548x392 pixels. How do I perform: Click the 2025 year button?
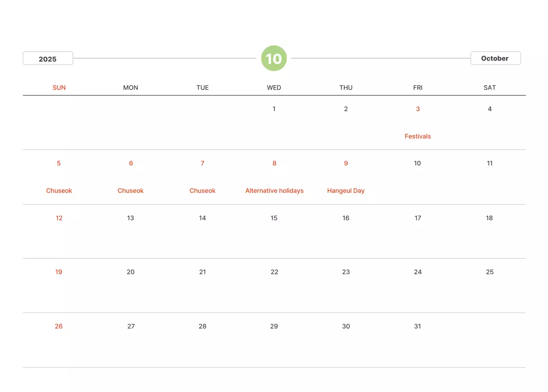coord(48,59)
